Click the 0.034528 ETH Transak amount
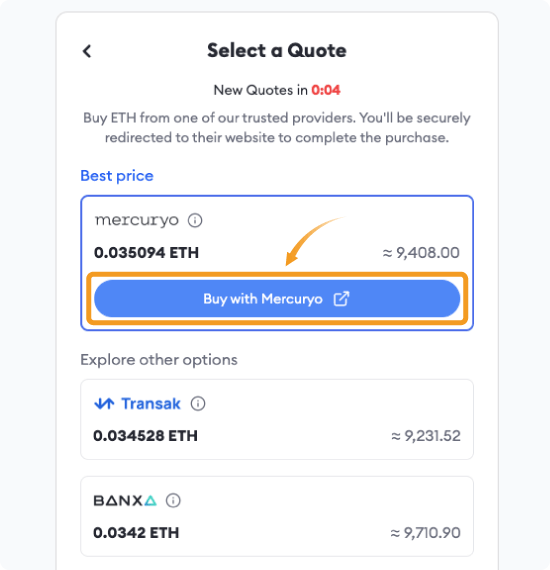The image size is (550, 570). click(145, 436)
